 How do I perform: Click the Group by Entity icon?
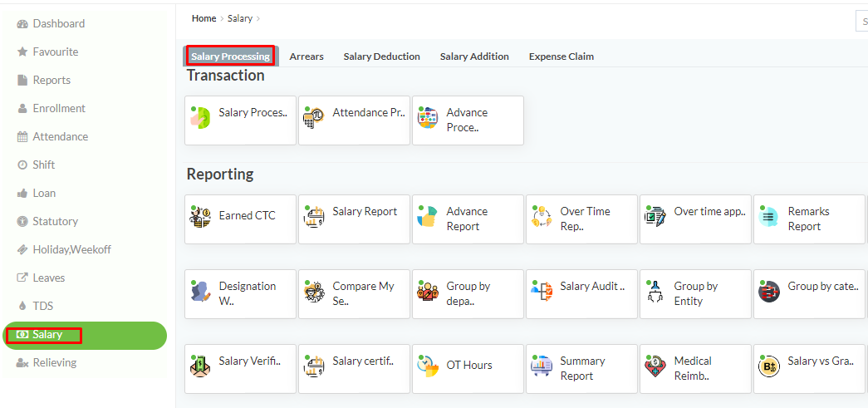click(x=655, y=291)
